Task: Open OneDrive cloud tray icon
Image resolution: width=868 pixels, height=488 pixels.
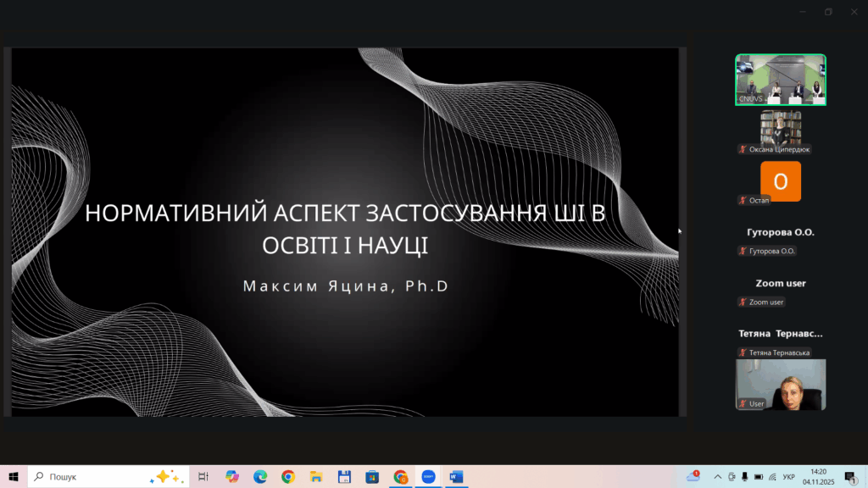Action: click(x=693, y=476)
